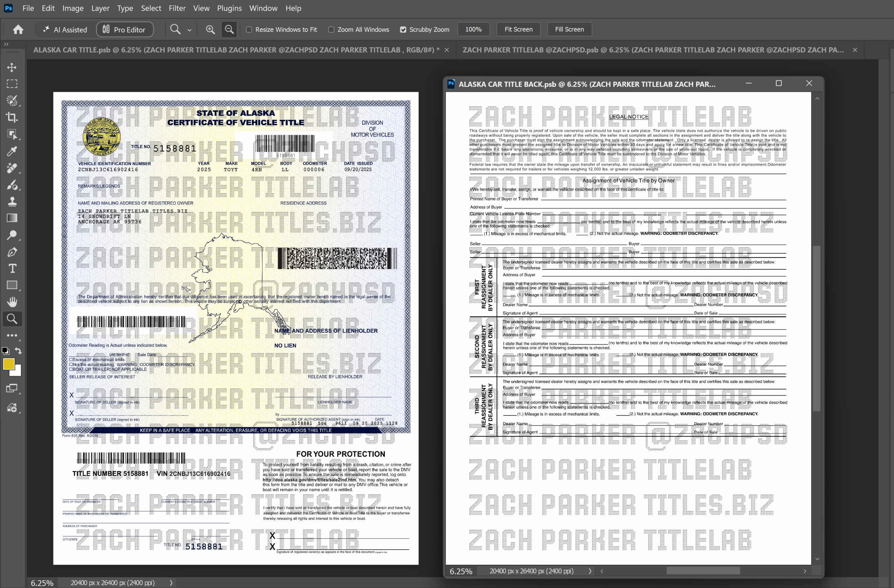This screenshot has width=894, height=588.
Task: Select the Rectangular Marquee tool
Action: (x=12, y=84)
